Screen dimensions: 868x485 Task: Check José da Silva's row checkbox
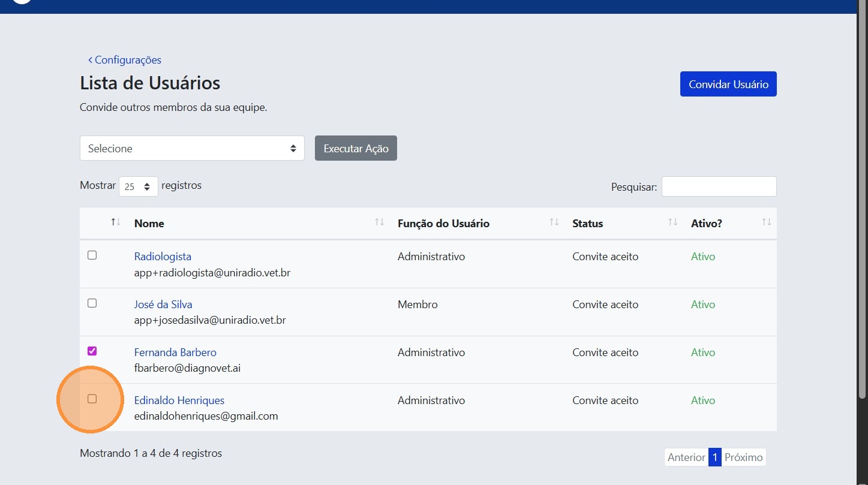coord(92,303)
